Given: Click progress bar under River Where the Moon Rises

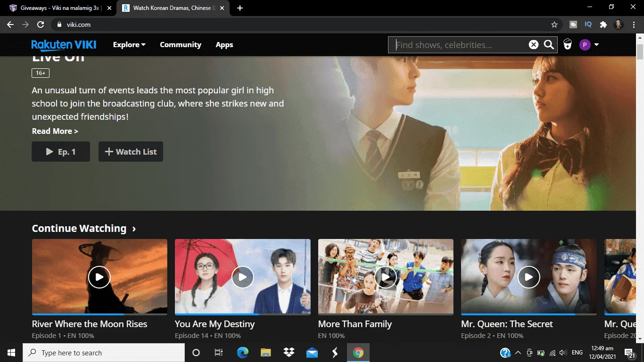Looking at the screenshot, I should [99, 314].
